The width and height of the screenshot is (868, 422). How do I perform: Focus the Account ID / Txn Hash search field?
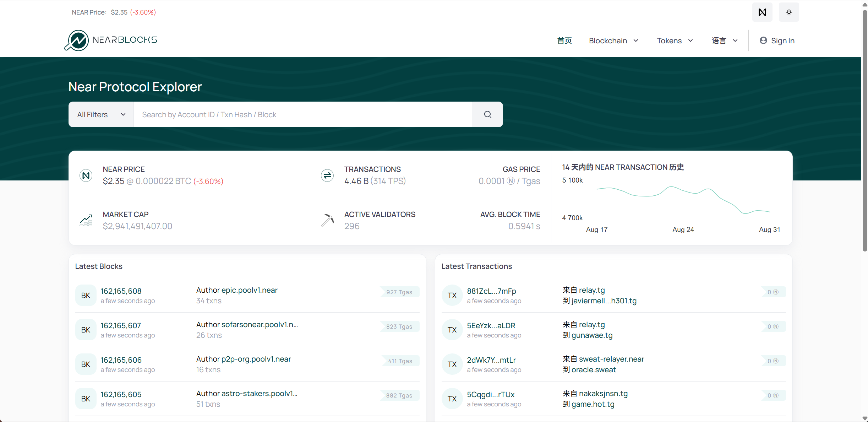(303, 114)
